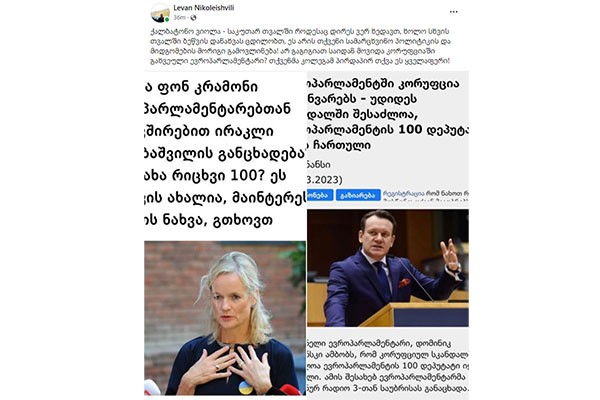Open Levan Nikoleishvili's profile picture
The image size is (600, 400).
[x=160, y=13]
